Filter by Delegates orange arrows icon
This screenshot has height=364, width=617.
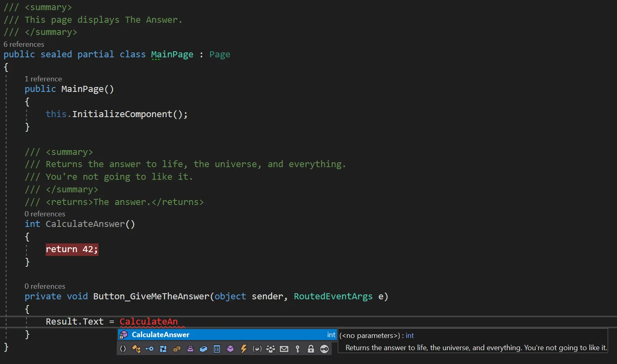click(136, 349)
